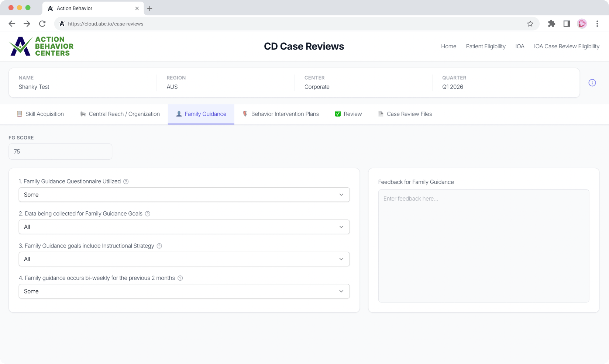Click the Action Behavior Centers logo
This screenshot has width=609, height=364.
pos(41,46)
